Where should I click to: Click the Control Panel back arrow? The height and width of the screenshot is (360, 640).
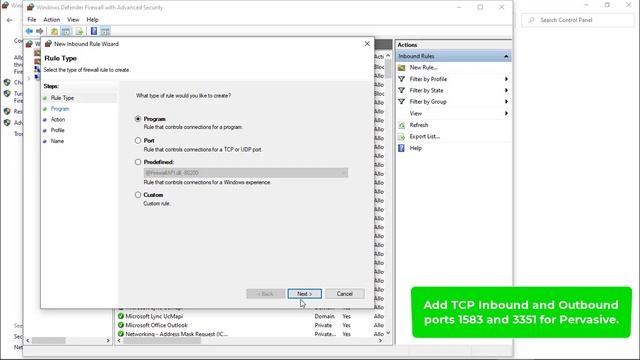point(9,20)
